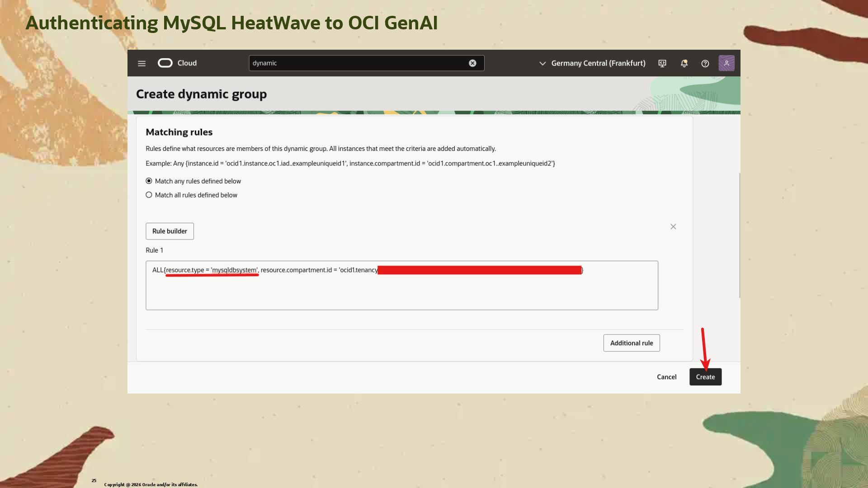Select Match all rules defined below
Image resolution: width=868 pixels, height=488 pixels.
click(149, 195)
